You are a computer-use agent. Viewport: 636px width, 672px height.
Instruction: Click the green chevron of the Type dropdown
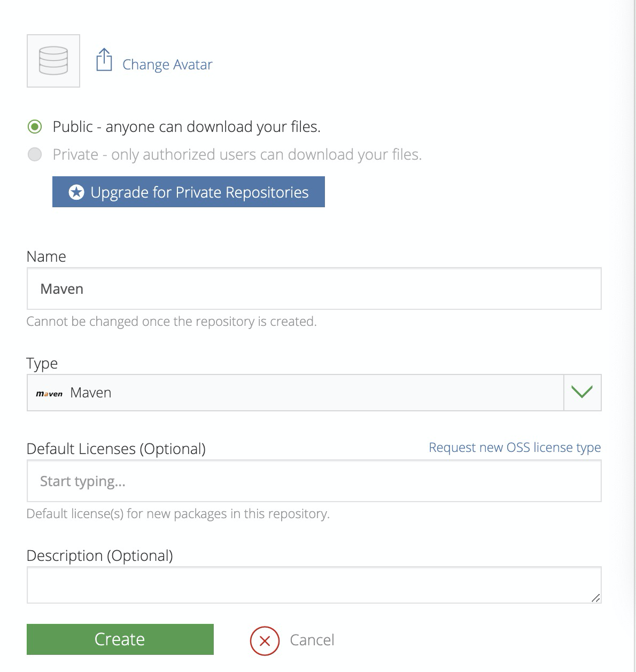pos(582,393)
